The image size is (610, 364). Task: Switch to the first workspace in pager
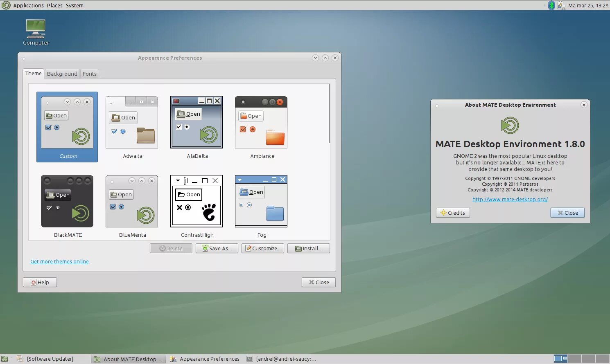click(x=560, y=359)
